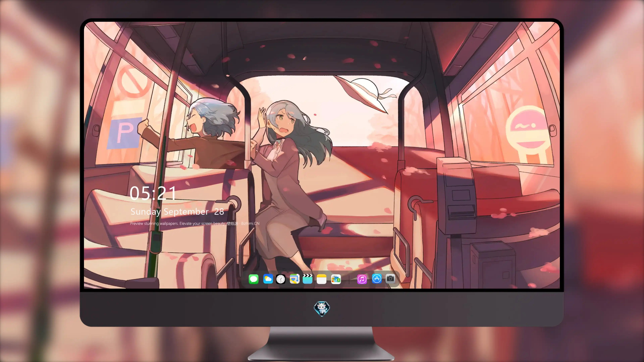Viewport: 644px width, 362px height.
Task: Click the 05:21 clock display
Action: point(153,193)
